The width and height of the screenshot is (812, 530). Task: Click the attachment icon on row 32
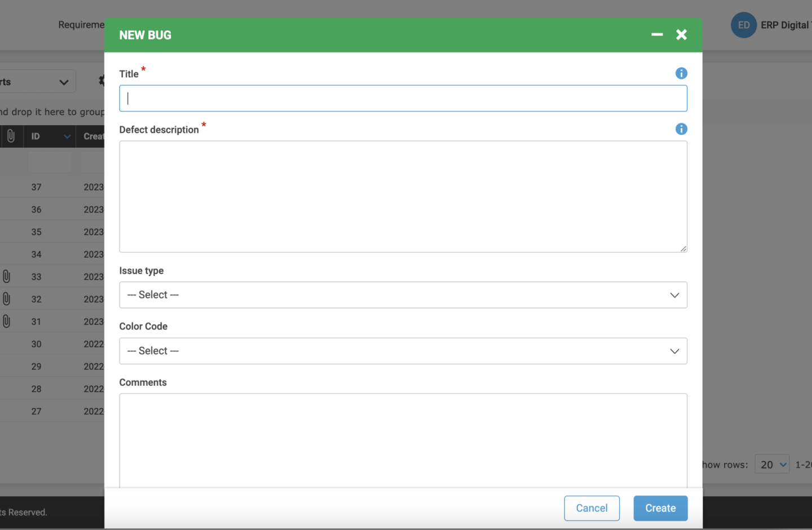tap(6, 299)
